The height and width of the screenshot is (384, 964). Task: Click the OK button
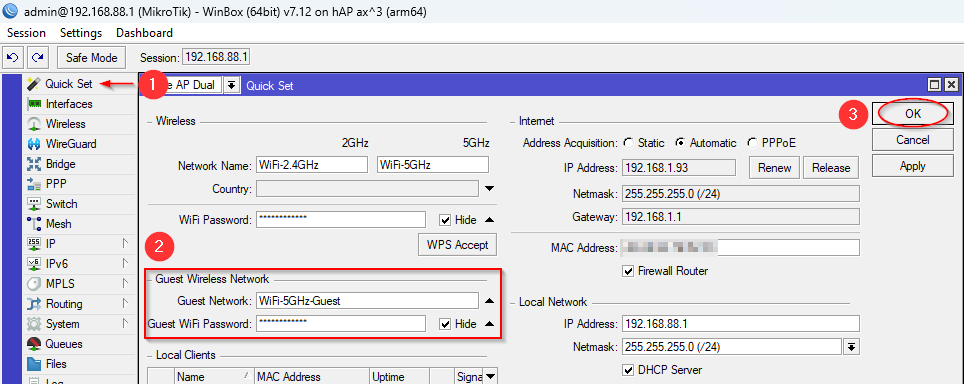pos(913,114)
